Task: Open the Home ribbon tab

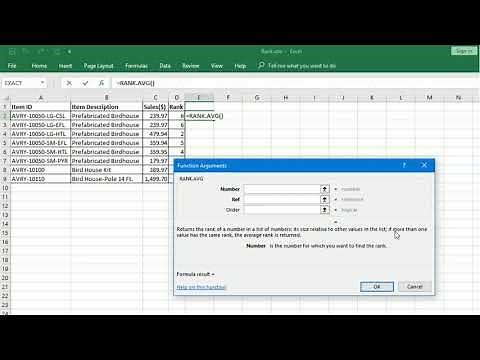Action: pos(39,66)
